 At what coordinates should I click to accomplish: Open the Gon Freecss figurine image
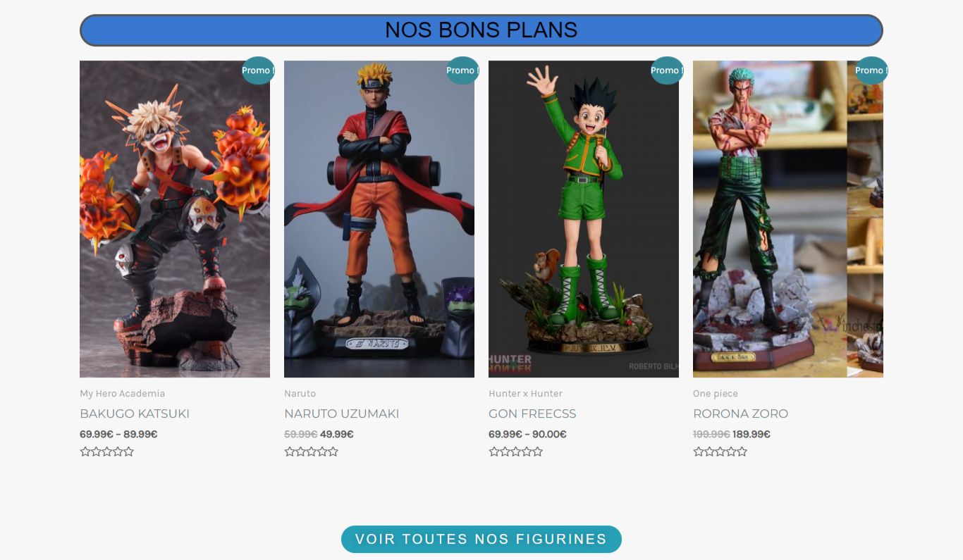click(x=584, y=219)
